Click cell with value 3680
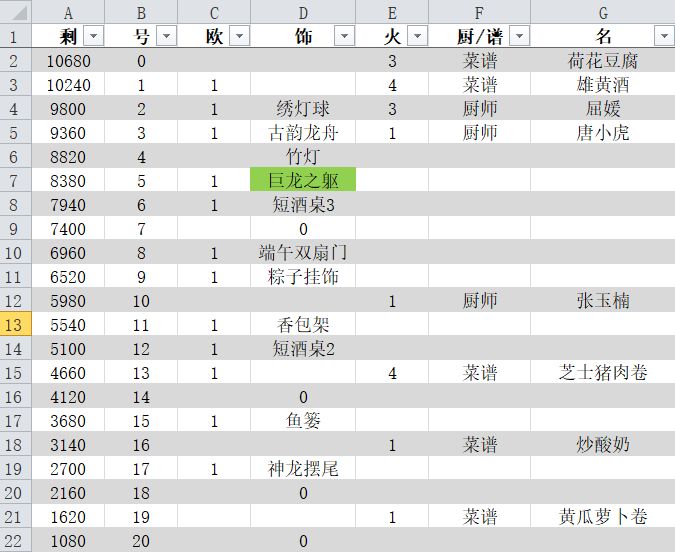The image size is (675, 552). (x=68, y=420)
